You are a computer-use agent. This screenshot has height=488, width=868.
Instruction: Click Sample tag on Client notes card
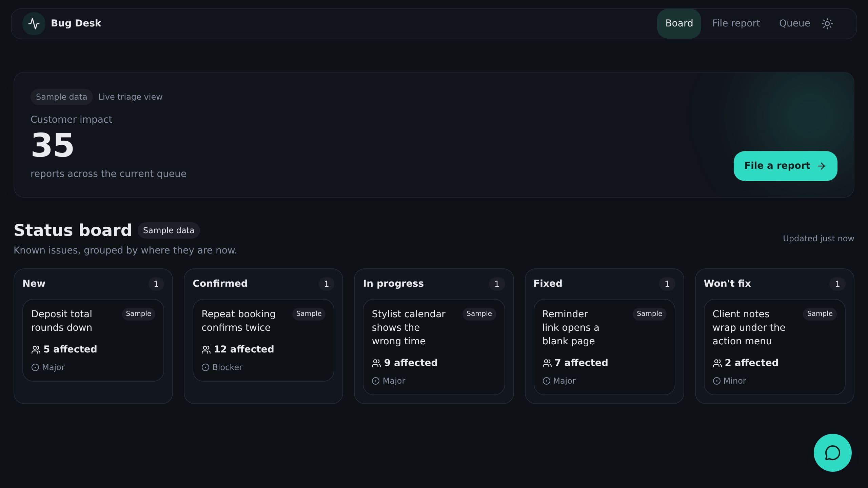[x=820, y=314]
